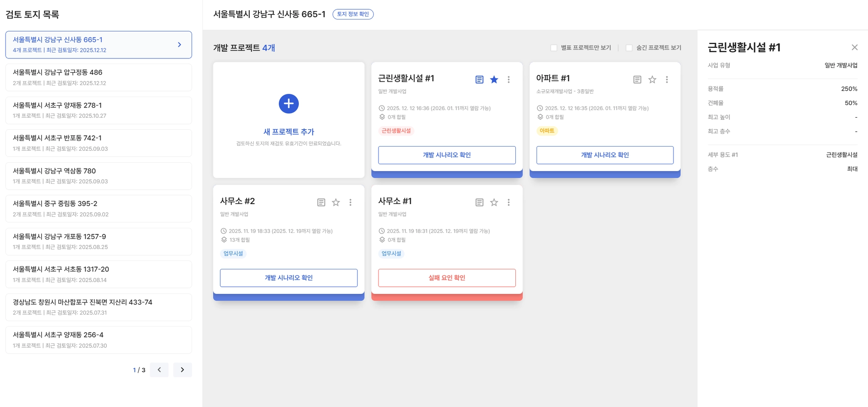Click the 소규모재개발사업 - 3종일반 subtitle
Viewport: 868px width, 407px height.
[x=565, y=91]
